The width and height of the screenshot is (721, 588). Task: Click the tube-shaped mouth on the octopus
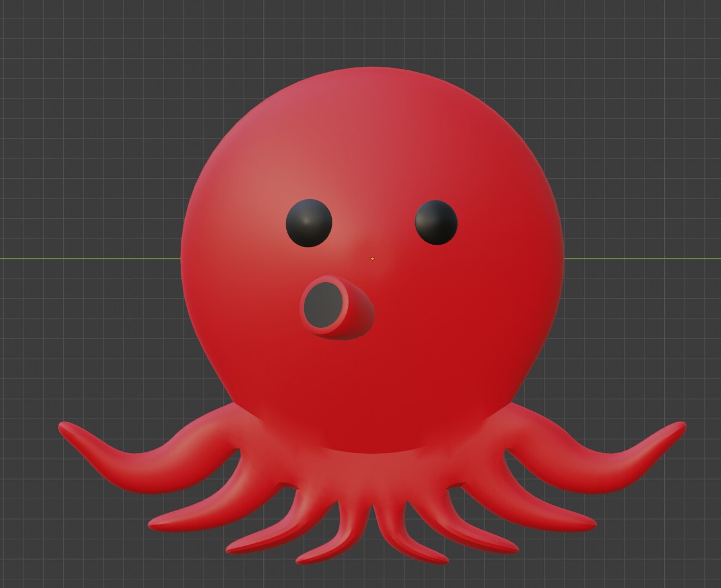pyautogui.click(x=337, y=308)
